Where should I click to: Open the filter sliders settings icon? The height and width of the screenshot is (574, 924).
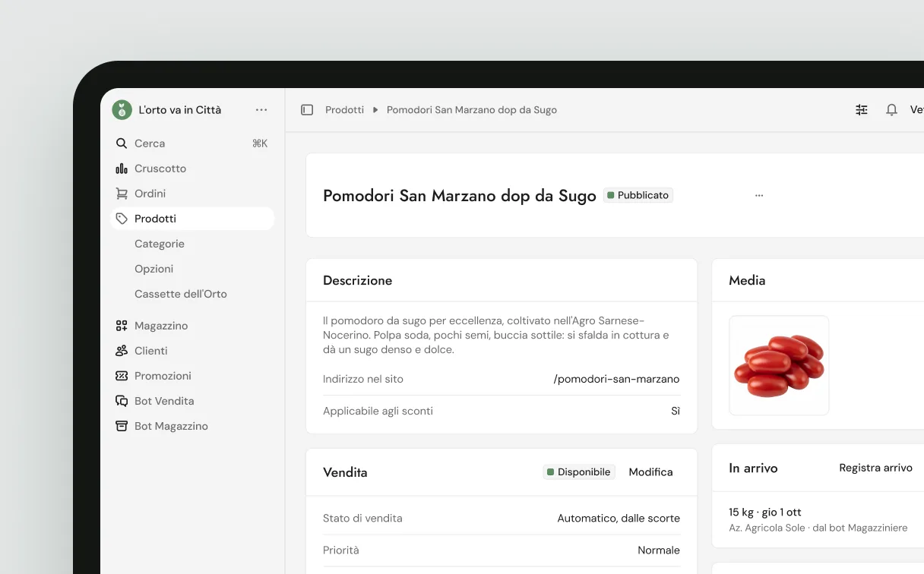point(862,110)
